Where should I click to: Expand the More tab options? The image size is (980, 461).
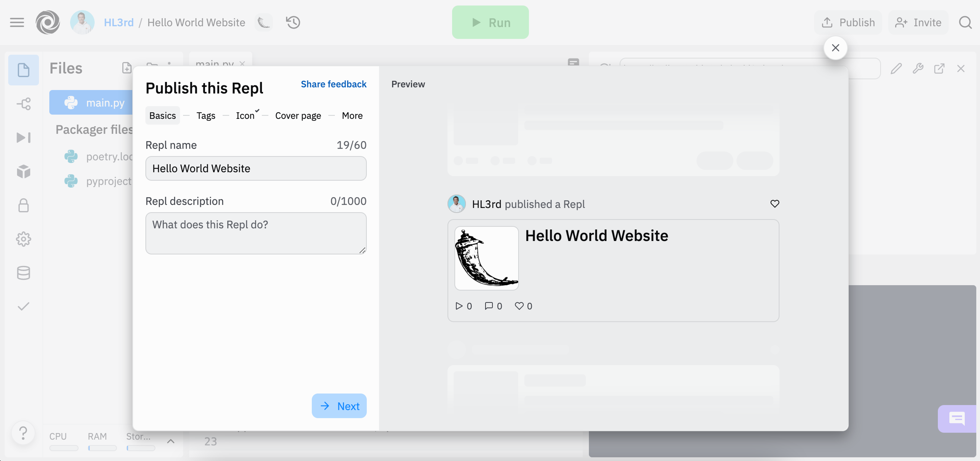point(352,115)
